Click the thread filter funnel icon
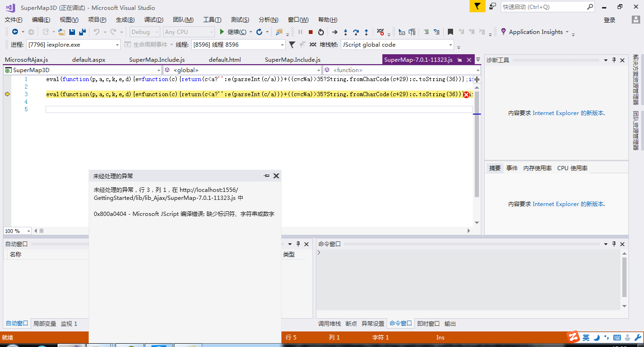Viewport: 644px width, 347px height. click(292, 45)
